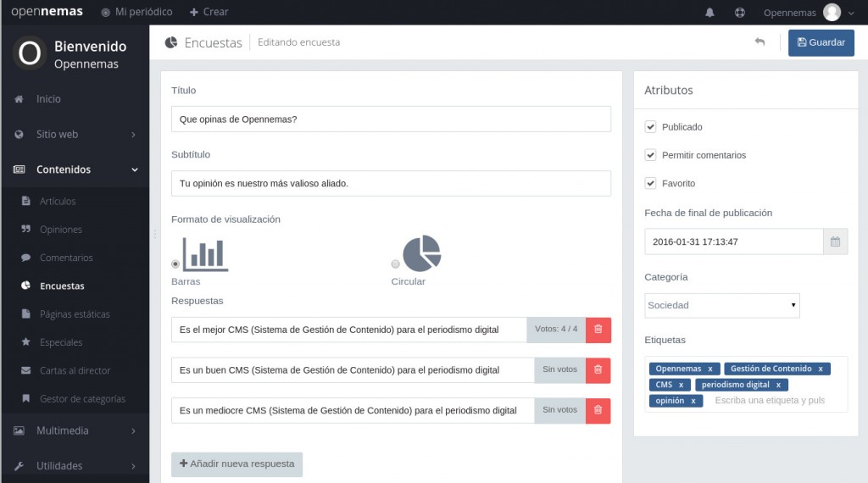Screen dimensions: 868x483
Task: Click the Comentarios speech bubble icon
Action: click(26, 258)
